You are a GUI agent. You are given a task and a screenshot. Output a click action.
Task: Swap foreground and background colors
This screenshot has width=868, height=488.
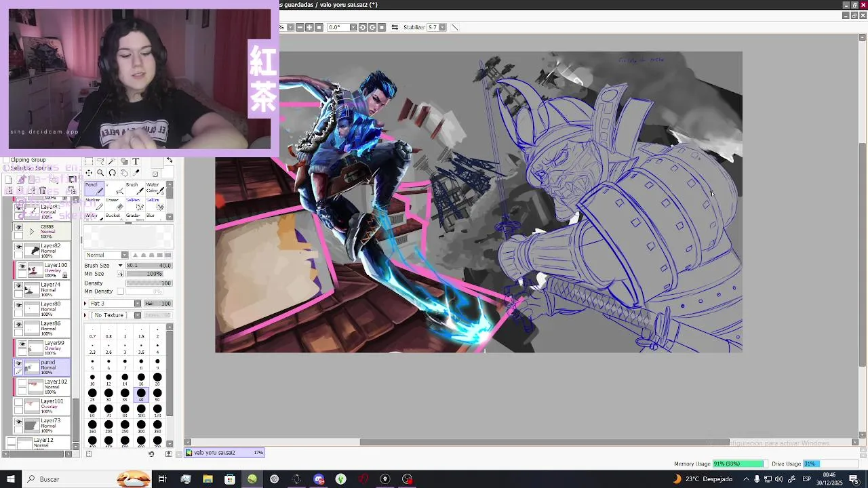170,161
